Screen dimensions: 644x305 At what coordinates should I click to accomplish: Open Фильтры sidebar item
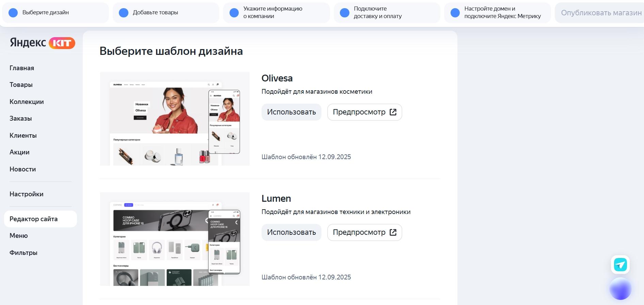[23, 253]
